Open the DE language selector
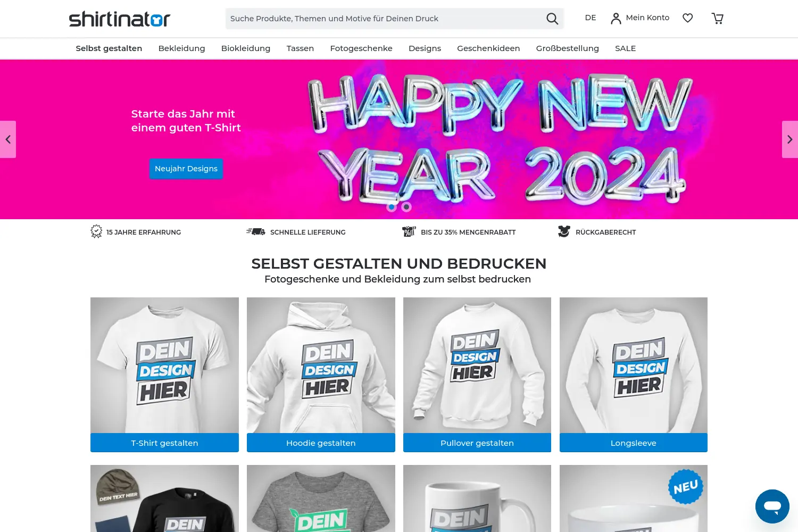 coord(591,18)
